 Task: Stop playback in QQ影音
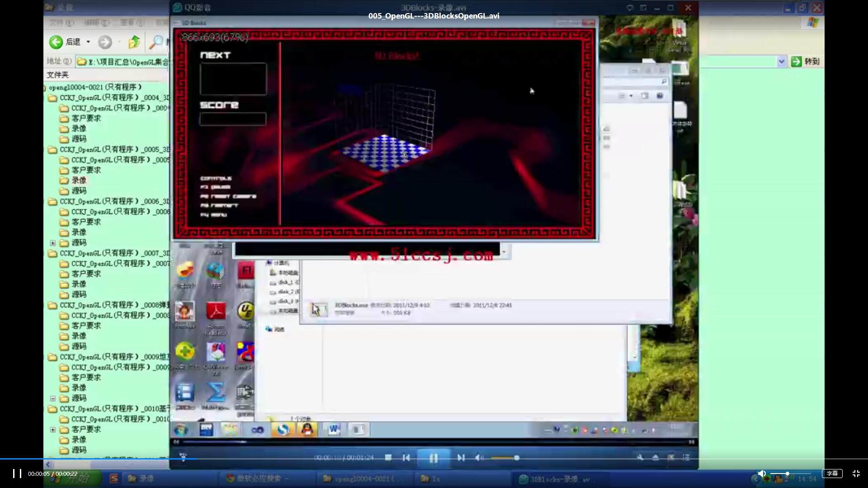click(x=388, y=458)
